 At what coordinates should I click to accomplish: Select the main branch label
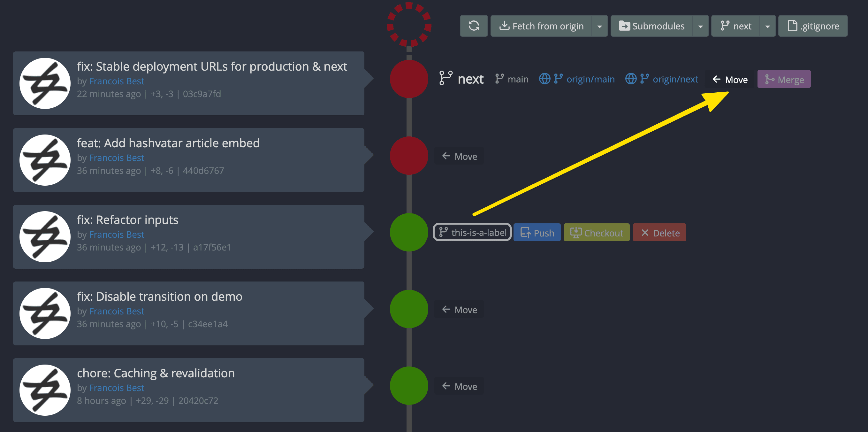[x=518, y=79]
